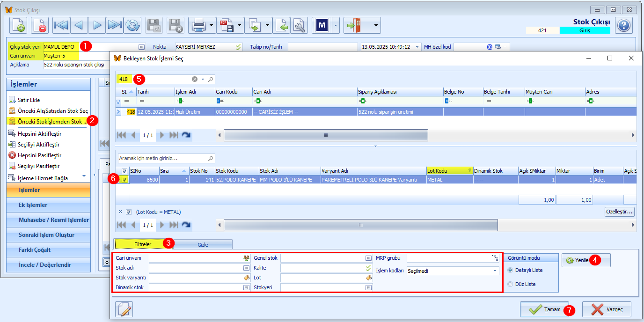Screen dimensions: 644x322
Task: Go to first record in main toolbar
Action: [x=61, y=25]
